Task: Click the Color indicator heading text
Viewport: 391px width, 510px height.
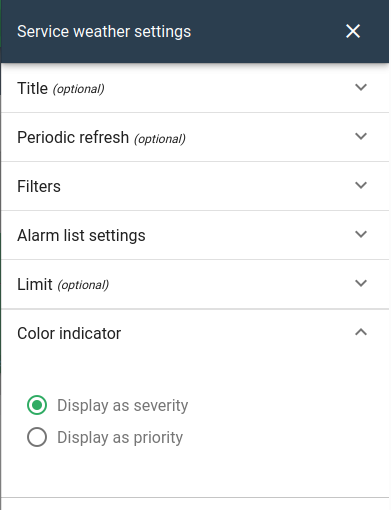Action: [69, 333]
